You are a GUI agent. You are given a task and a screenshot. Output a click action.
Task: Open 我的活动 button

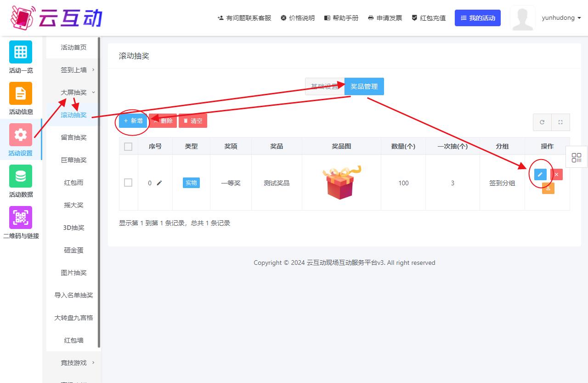[478, 18]
